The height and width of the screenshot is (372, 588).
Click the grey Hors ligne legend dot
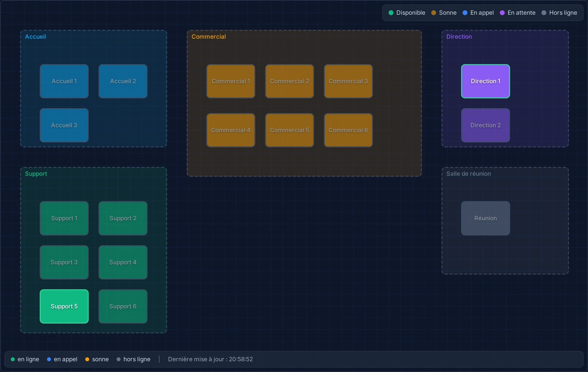tap(544, 13)
